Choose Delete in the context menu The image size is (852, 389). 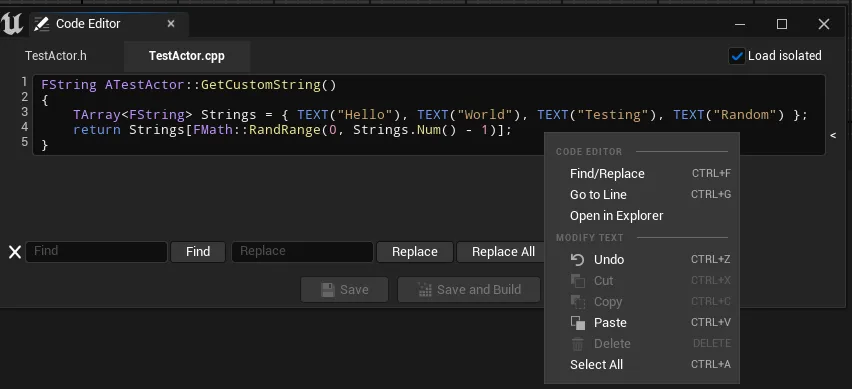point(642,344)
